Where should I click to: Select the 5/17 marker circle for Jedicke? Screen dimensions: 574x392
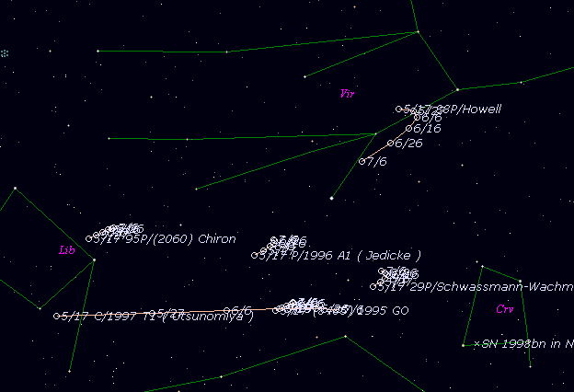tap(255, 255)
